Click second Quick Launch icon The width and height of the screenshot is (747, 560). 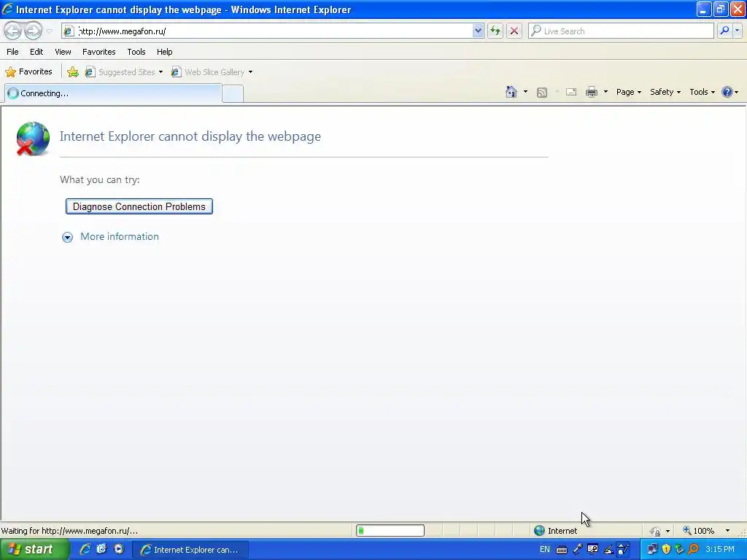pos(101,549)
